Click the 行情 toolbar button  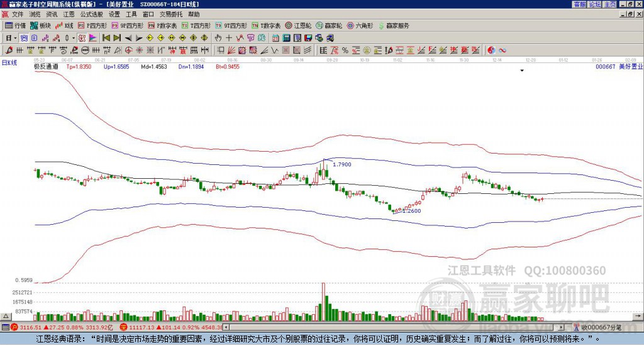click(x=15, y=25)
